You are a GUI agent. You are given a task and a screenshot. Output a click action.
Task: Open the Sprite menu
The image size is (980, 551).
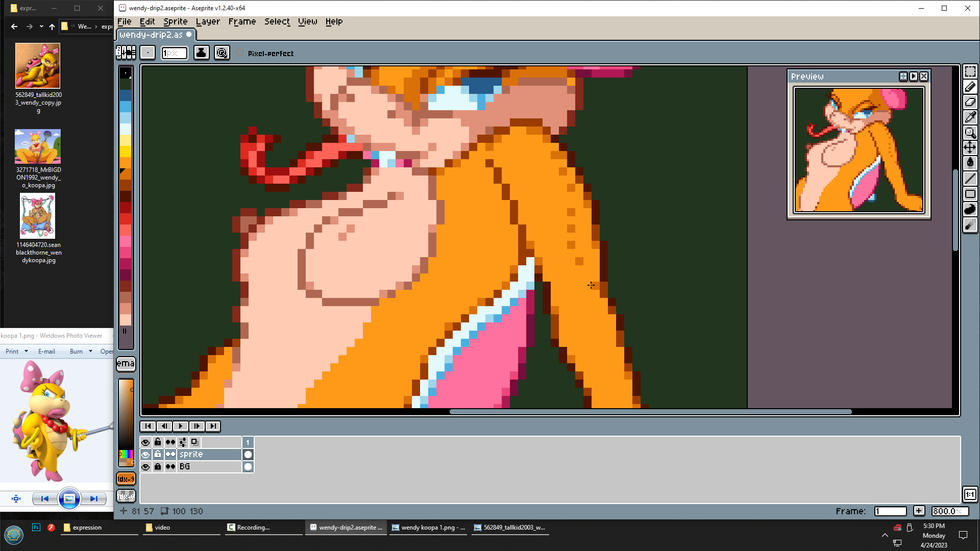click(x=175, y=21)
